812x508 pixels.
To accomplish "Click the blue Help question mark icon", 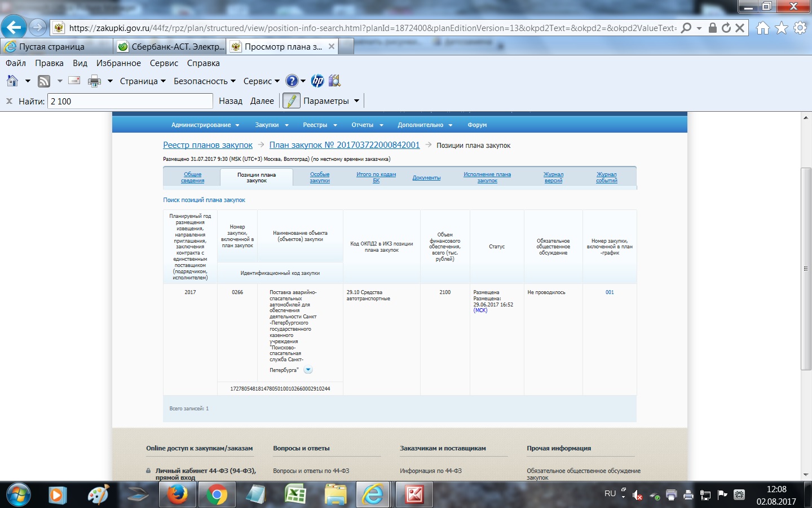I will point(292,81).
